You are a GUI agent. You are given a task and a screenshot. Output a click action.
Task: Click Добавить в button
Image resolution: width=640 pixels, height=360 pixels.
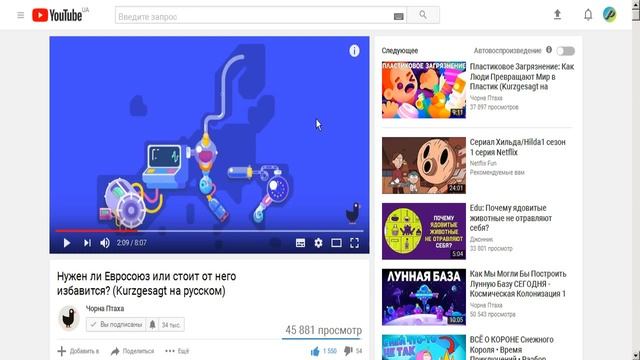tap(79, 351)
